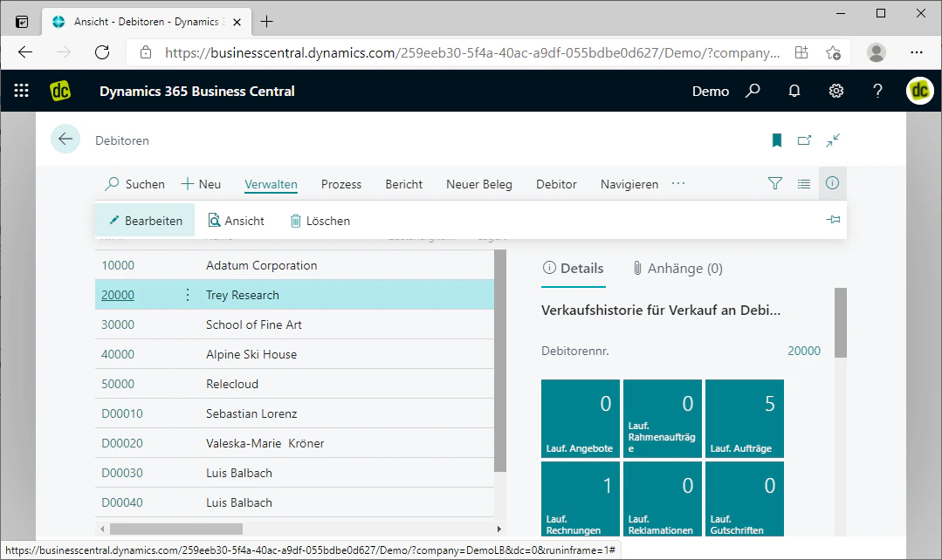This screenshot has height=560, width=942.
Task: Open the Lauf. Angebote tile
Action: 581,419
